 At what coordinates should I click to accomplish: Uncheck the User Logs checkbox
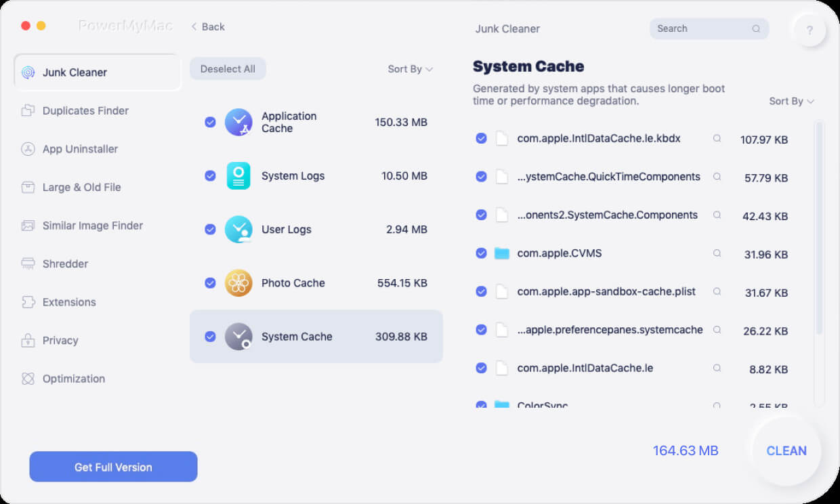pyautogui.click(x=210, y=229)
